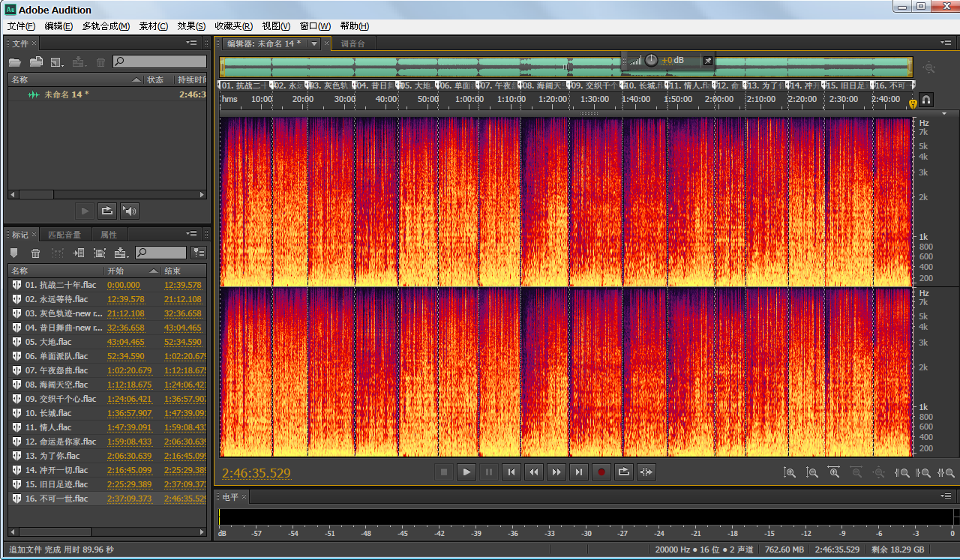Switch to the 匹配音量 tab
The image size is (960, 560).
tap(64, 235)
